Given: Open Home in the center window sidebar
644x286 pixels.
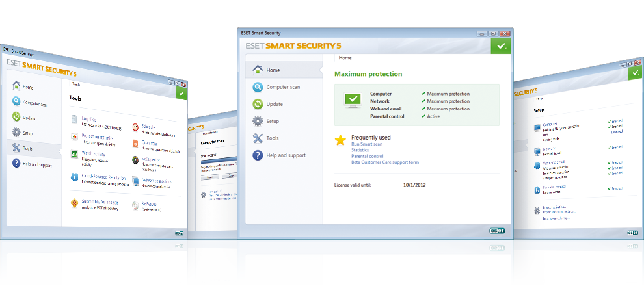Looking at the screenshot, I should tap(285, 70).
